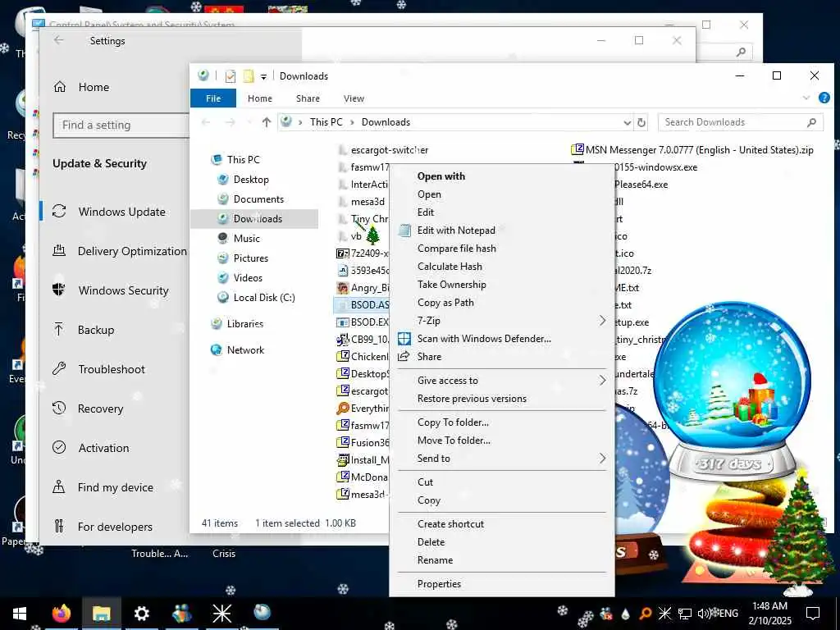Switch to the Share ribbon tab
The image size is (840, 630).
(x=308, y=98)
